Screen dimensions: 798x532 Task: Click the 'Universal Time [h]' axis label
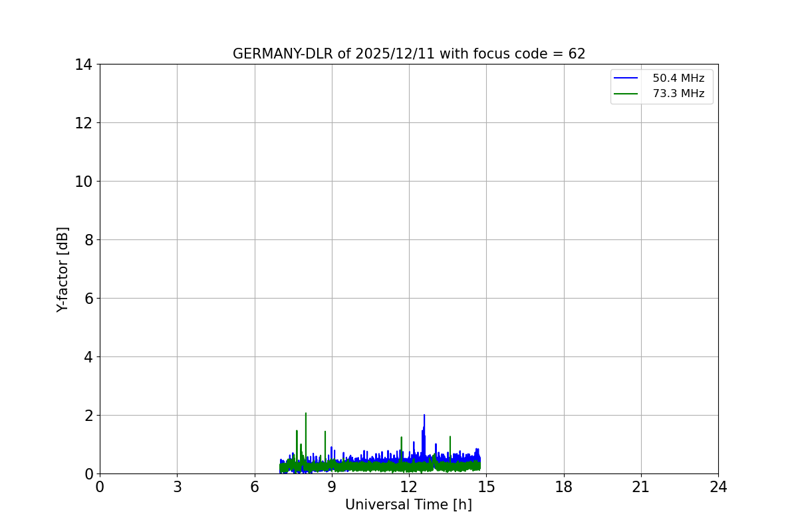[408, 505]
